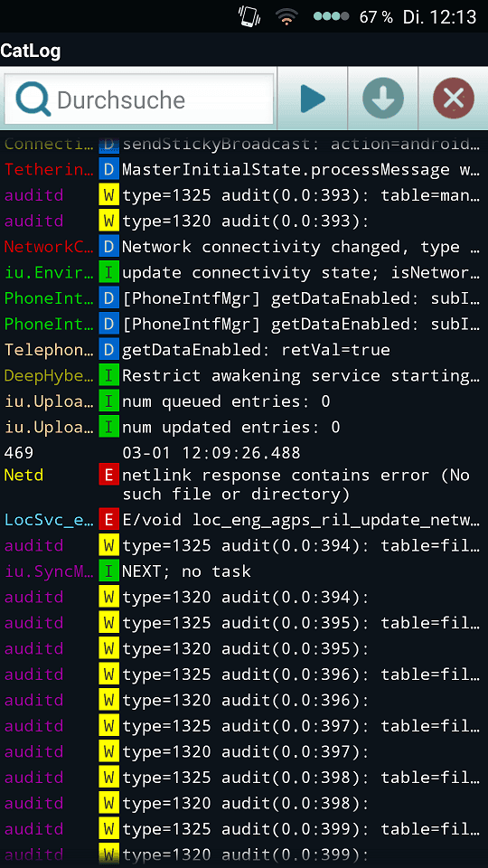488x868 pixels.
Task: Focus the Durchsuche search field
Action: click(139, 99)
